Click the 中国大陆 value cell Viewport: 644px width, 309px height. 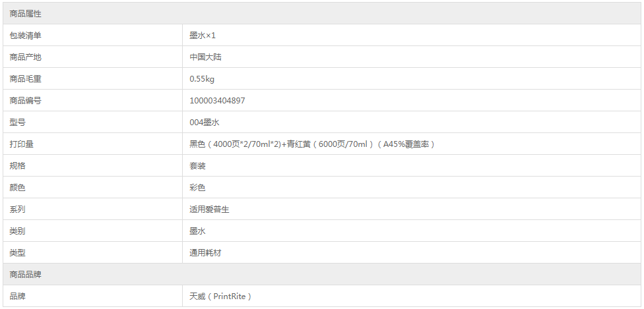pyautogui.click(x=411, y=57)
